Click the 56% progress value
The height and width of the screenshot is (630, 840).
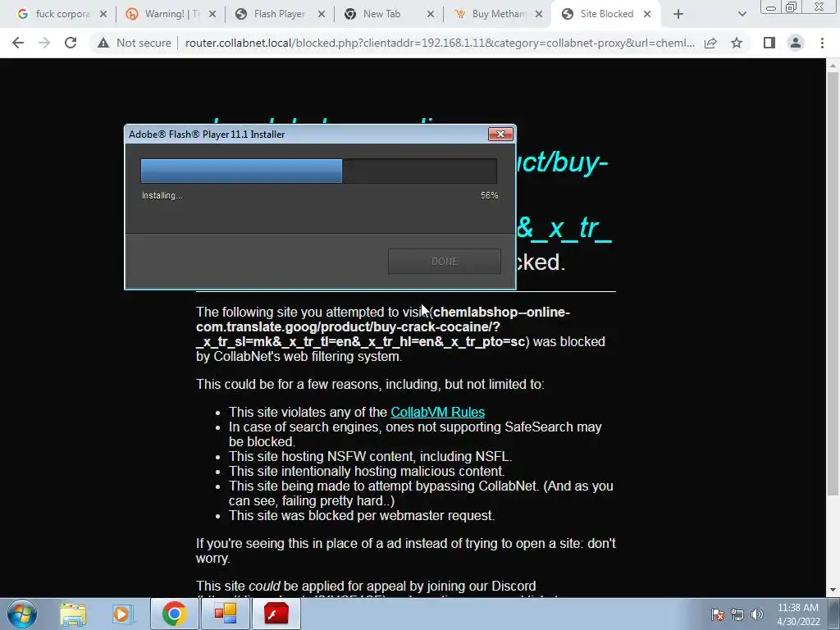pos(489,195)
